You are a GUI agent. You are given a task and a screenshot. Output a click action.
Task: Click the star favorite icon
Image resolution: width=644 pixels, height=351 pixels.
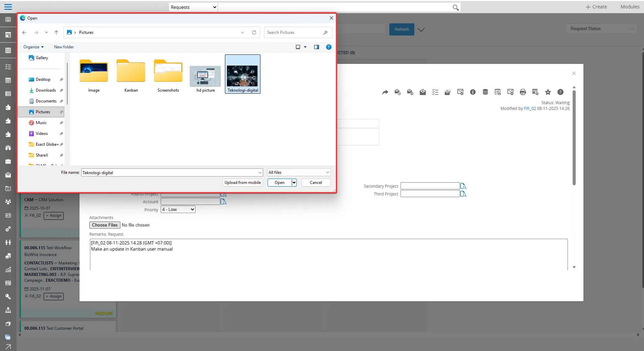pyautogui.click(x=548, y=92)
